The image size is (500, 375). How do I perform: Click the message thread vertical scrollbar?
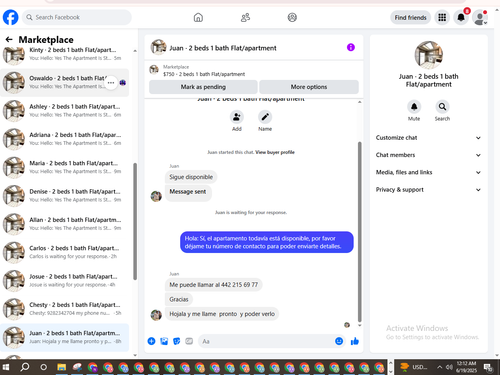pyautogui.click(x=359, y=232)
